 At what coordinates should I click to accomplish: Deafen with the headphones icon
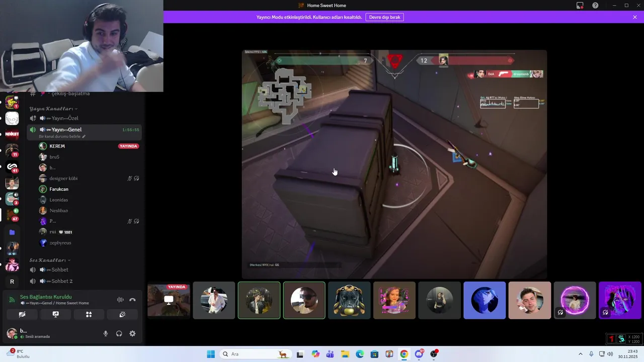click(x=119, y=333)
